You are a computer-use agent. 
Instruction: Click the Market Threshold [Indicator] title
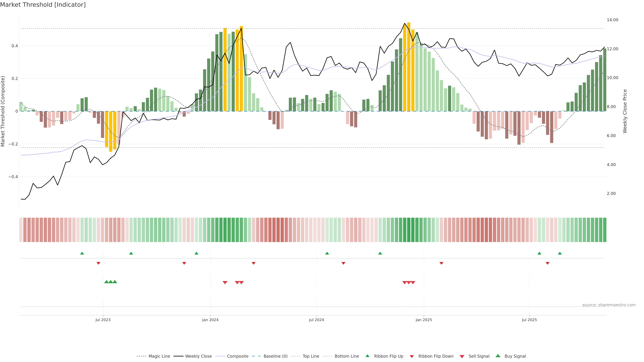click(43, 5)
